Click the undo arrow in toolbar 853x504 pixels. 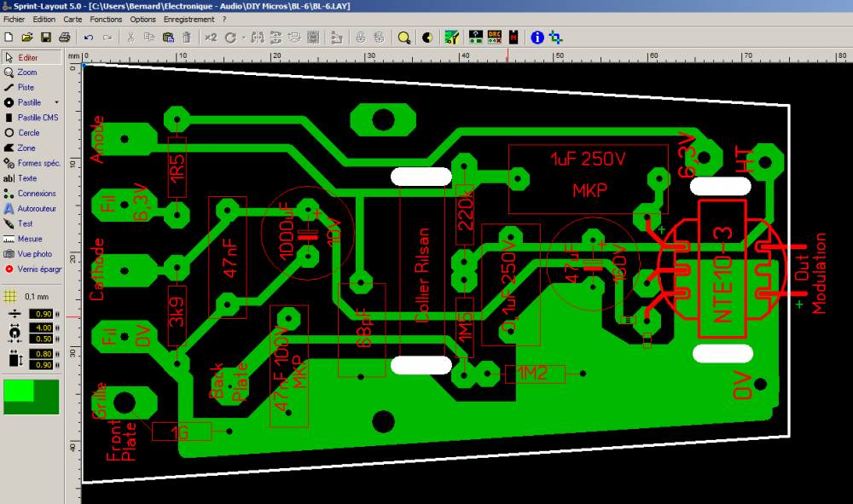(x=89, y=38)
